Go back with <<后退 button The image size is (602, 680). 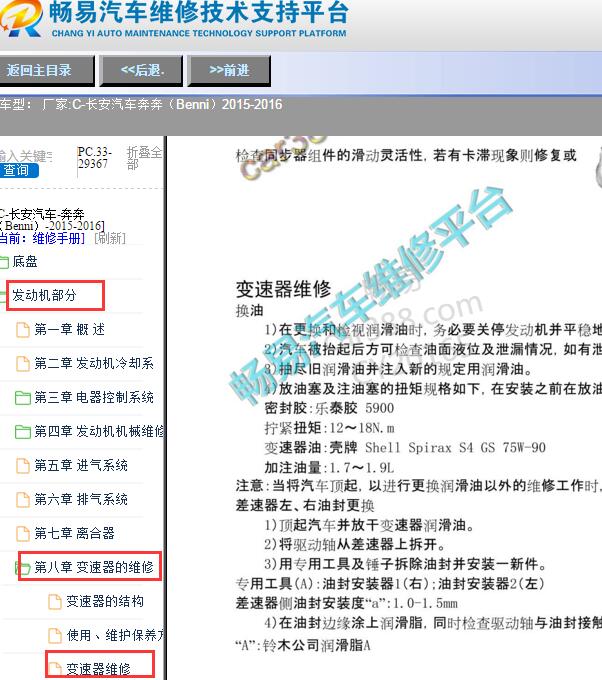click(141, 70)
